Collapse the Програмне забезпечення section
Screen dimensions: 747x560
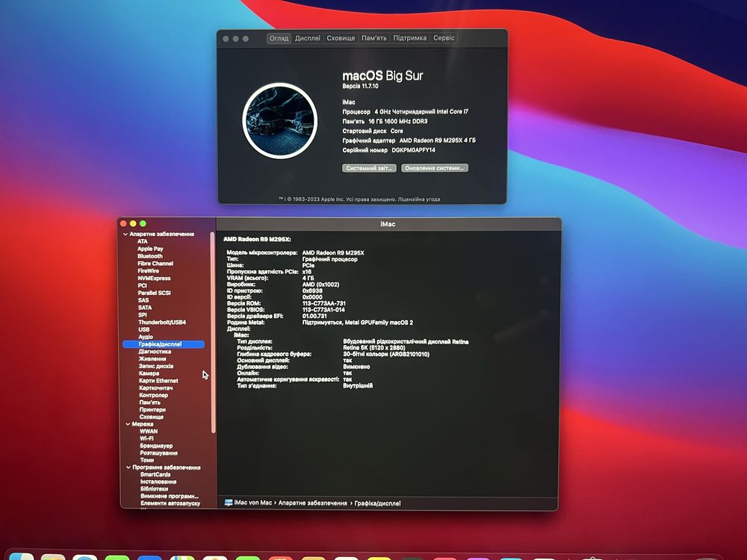pos(128,467)
